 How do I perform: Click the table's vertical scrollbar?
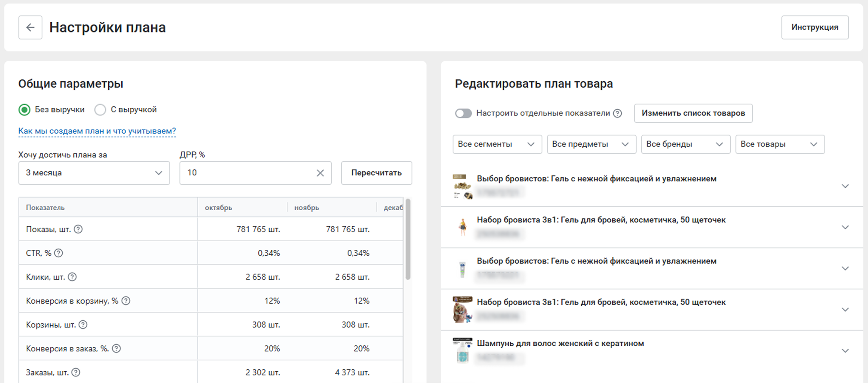pyautogui.click(x=408, y=239)
